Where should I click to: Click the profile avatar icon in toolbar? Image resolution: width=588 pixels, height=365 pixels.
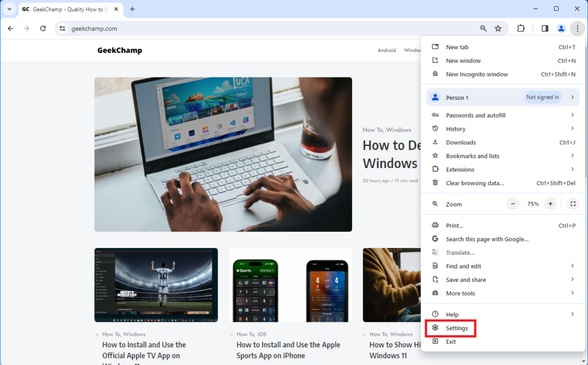561,28
